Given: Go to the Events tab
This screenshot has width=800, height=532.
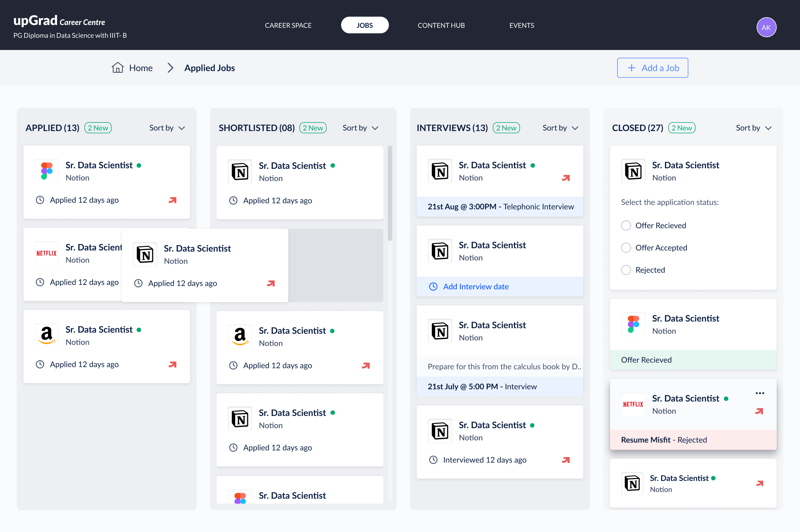Looking at the screenshot, I should [x=522, y=25].
